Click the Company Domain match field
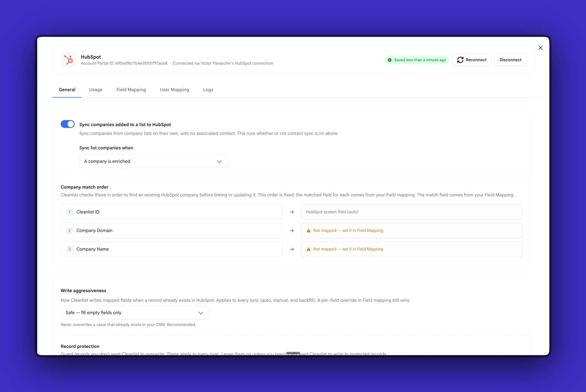The width and height of the screenshot is (586, 392). 171,231
